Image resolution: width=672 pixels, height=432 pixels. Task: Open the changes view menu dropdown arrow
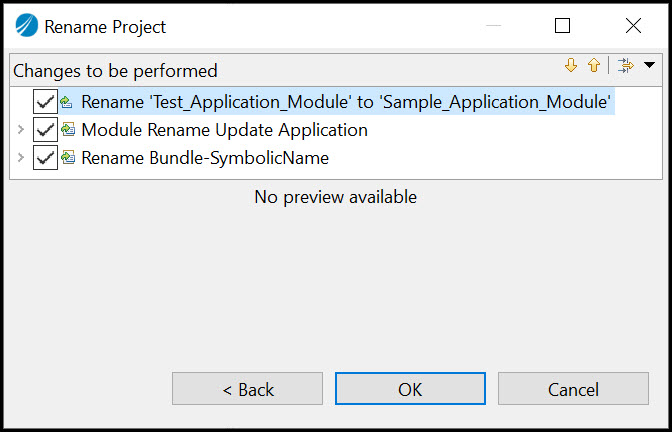click(649, 65)
